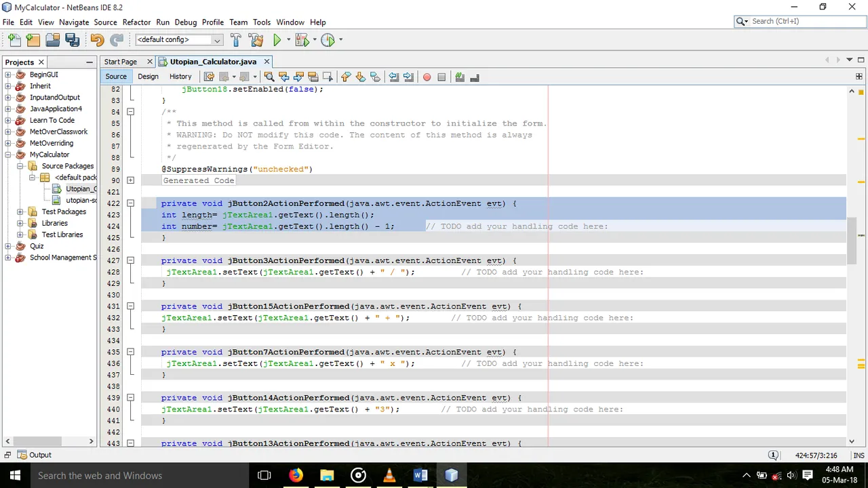Run the project with green play icon

(x=277, y=40)
